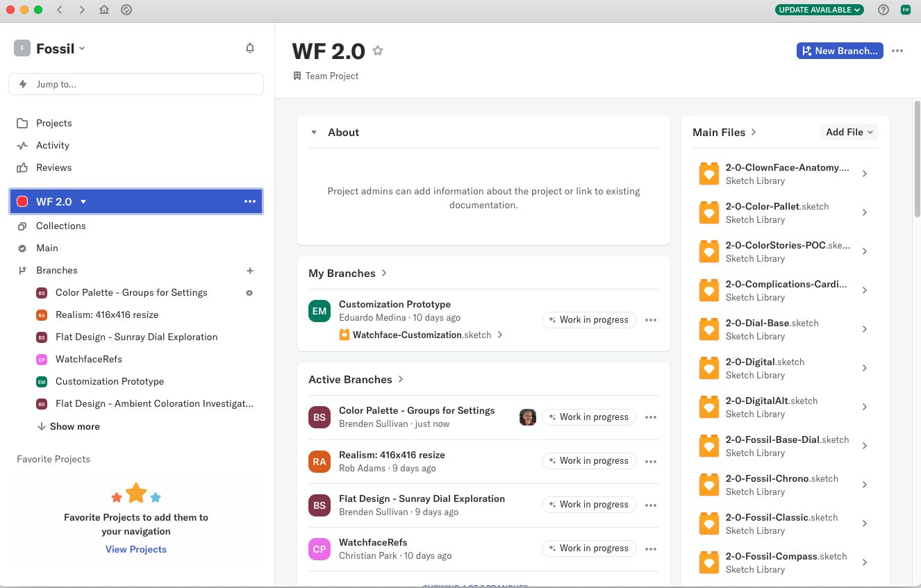Add a new branch with plus icon
The height and width of the screenshot is (588, 921).
tap(250, 271)
